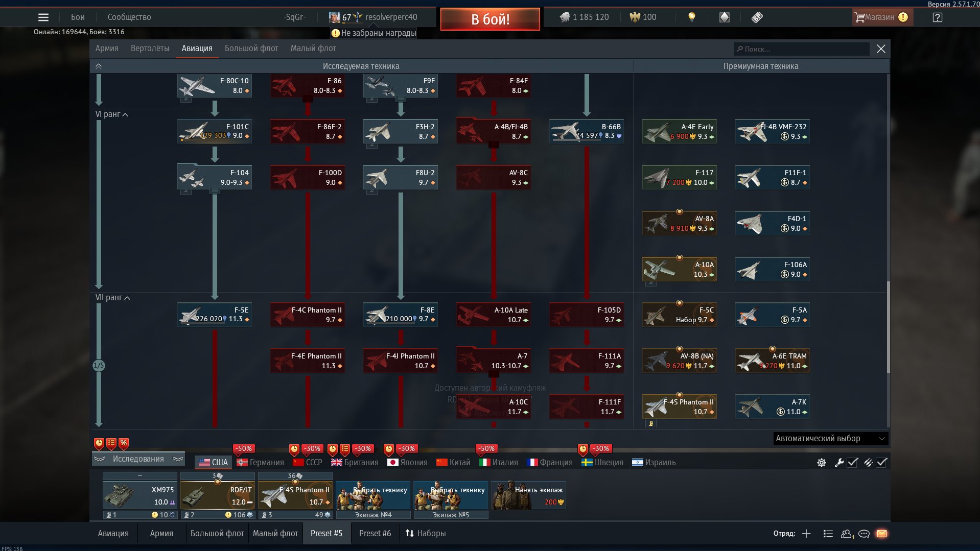Image resolution: width=980 pixels, height=551 pixels.
Task: Toggle the checkbox next to bullets icon
Action: click(882, 463)
